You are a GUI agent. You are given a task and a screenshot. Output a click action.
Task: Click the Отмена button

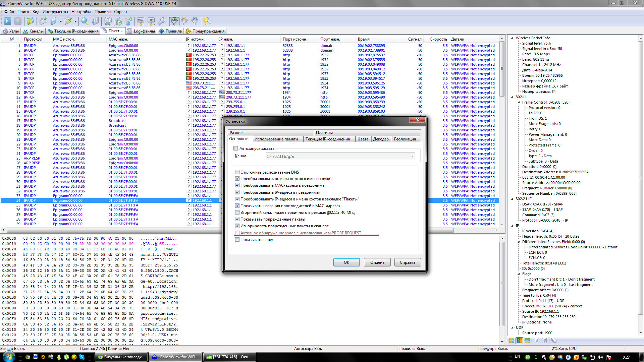377,262
